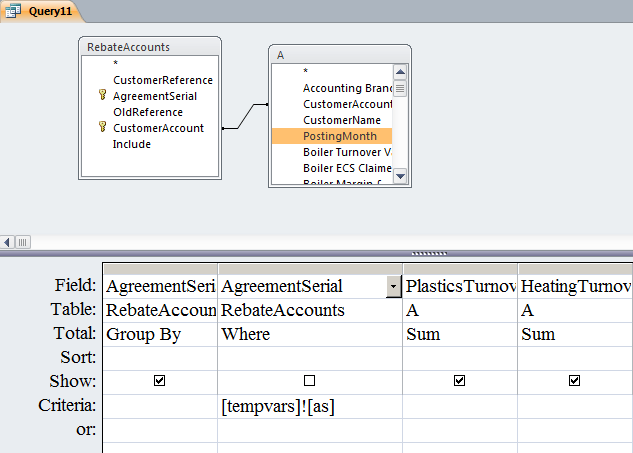This screenshot has width=633, height=453.
Task: Click the CustomerAccount primary key icon
Action: 101,128
